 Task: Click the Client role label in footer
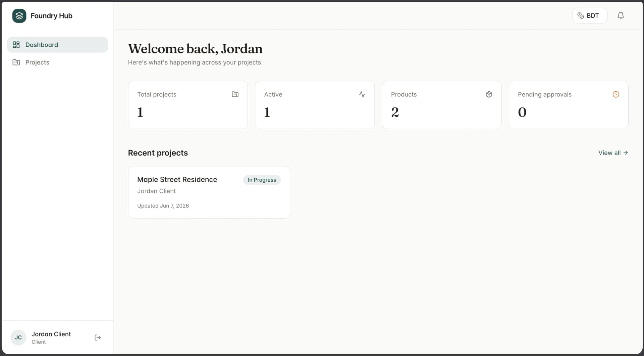click(39, 342)
